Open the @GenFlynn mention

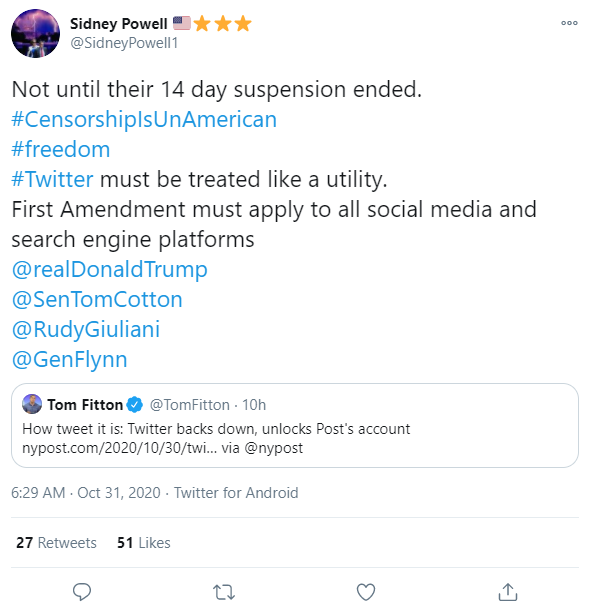[x=69, y=360]
